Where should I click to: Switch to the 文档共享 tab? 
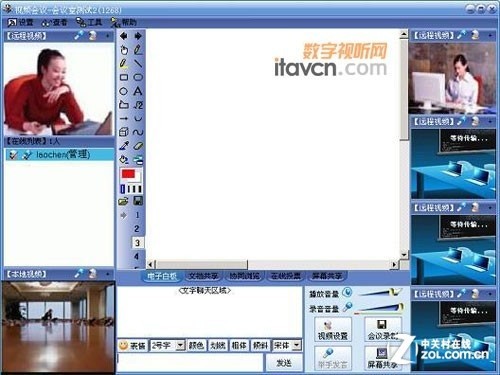[x=203, y=276]
